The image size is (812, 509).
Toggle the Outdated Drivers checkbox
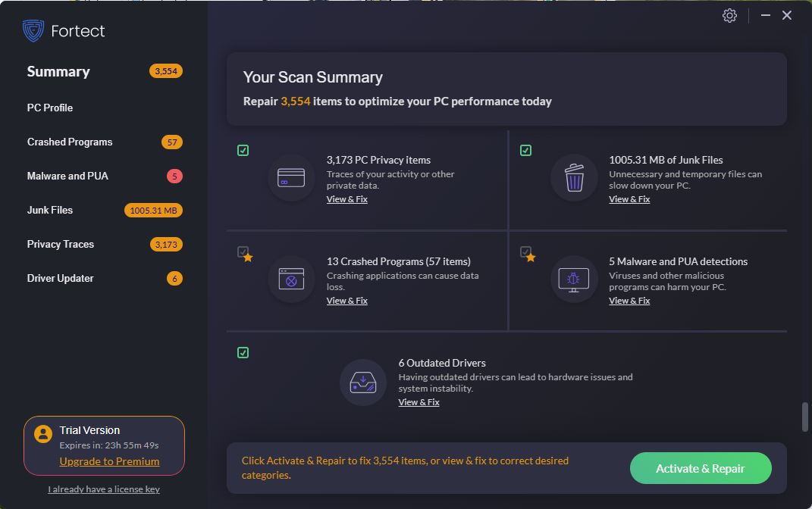pos(243,353)
